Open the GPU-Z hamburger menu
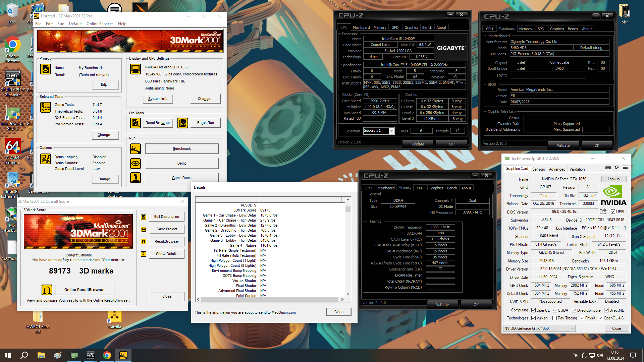Image resolution: width=644 pixels, height=362 pixels. pyautogui.click(x=625, y=167)
